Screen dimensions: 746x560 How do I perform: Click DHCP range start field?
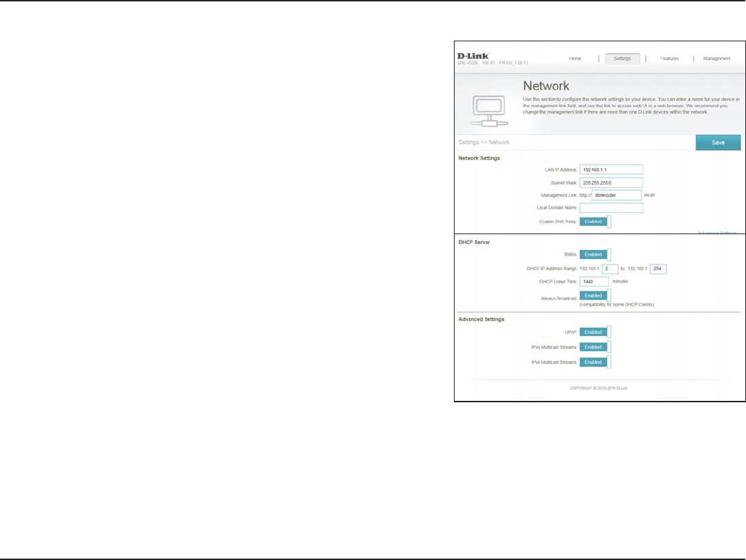[610, 269]
